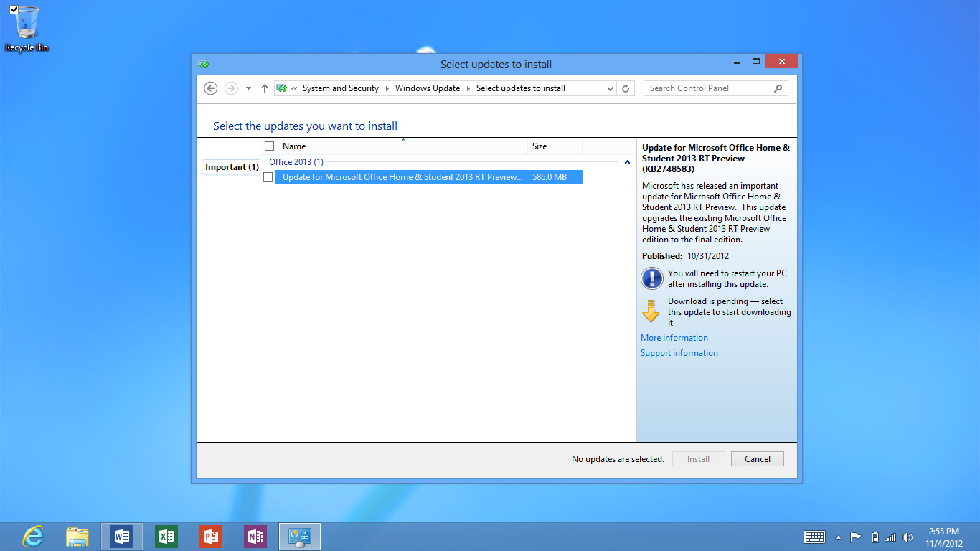The image size is (980, 551).
Task: Sort updates by the Name column
Action: click(x=404, y=146)
